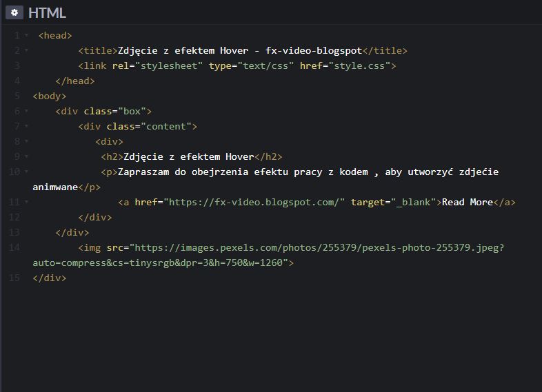
Task: Click the opening body tag on line 5
Action: pyautogui.click(x=50, y=96)
